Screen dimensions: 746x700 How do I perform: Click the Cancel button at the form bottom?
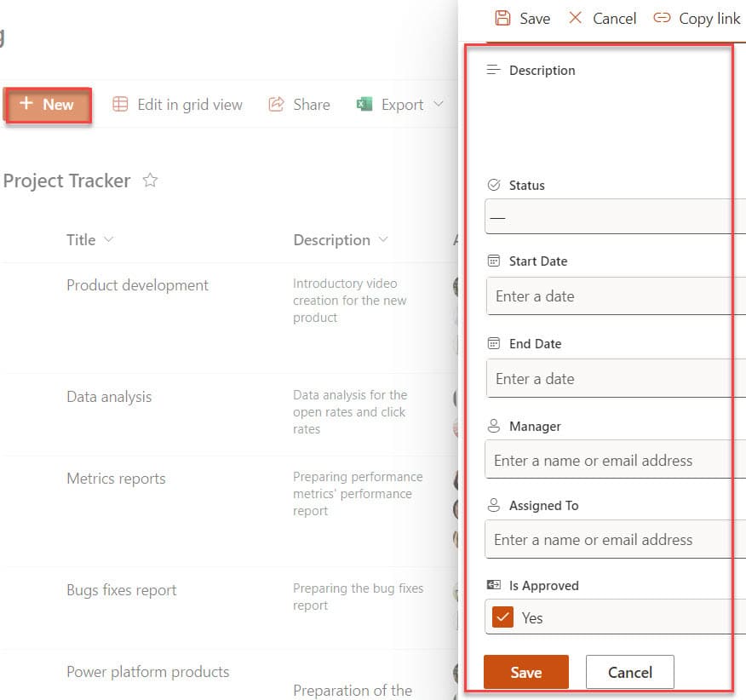(630, 672)
